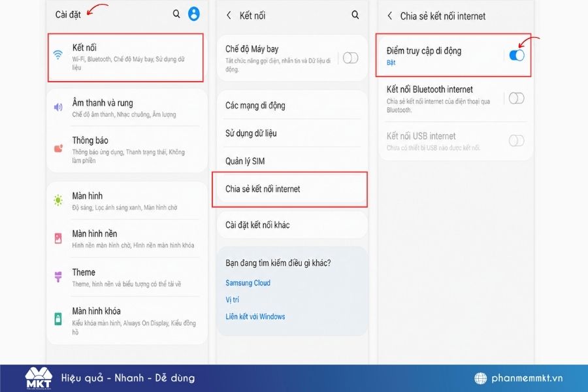588x392 pixels.
Task: Click the Màn hình nền wallpaper icon
Action: coord(58,238)
